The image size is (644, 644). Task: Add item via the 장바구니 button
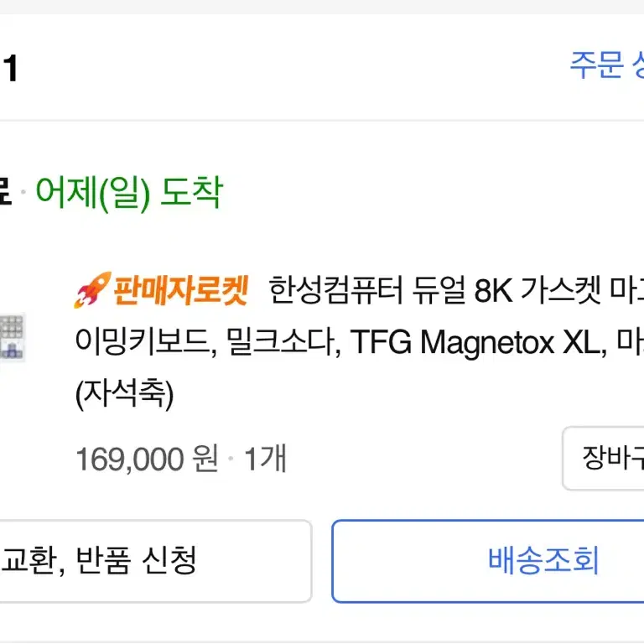(x=603, y=459)
